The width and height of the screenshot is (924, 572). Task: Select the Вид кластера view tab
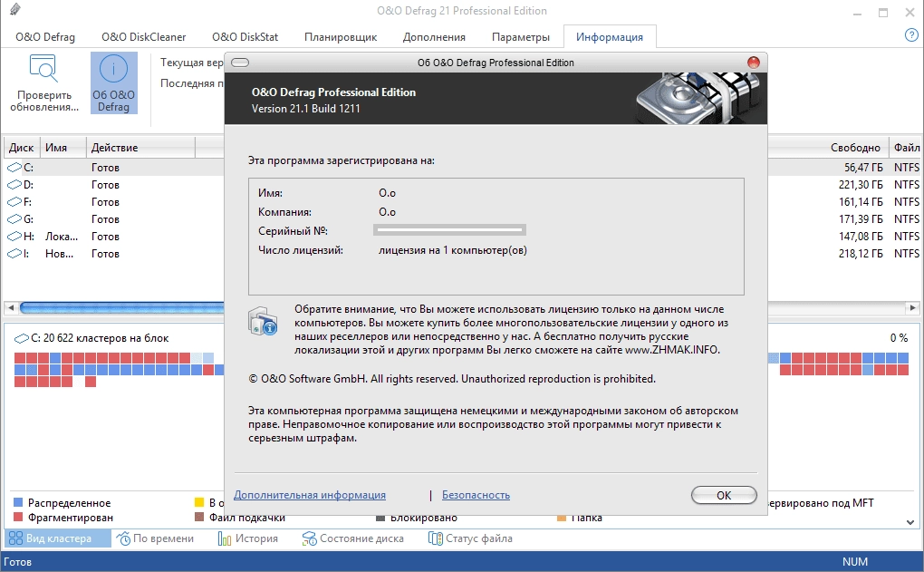click(58, 538)
